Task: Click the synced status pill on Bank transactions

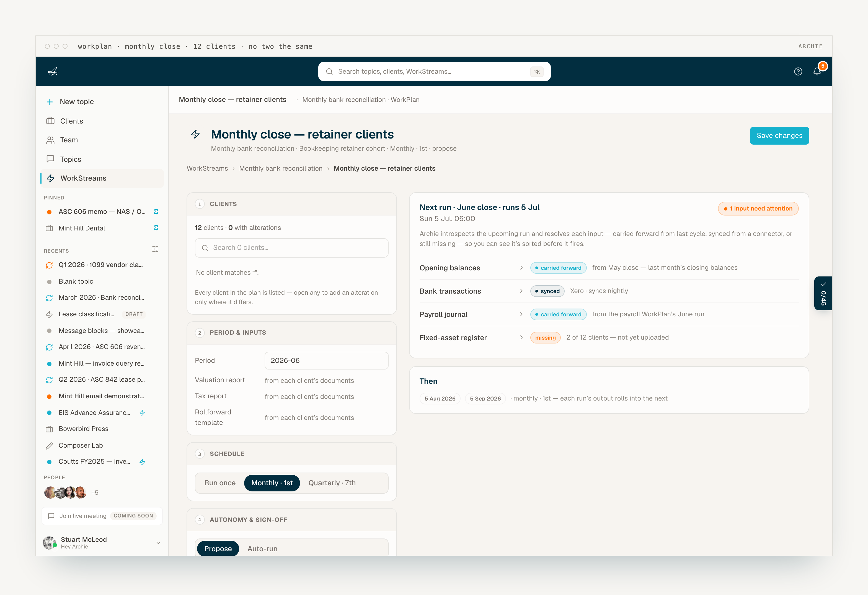Action: coord(547,291)
